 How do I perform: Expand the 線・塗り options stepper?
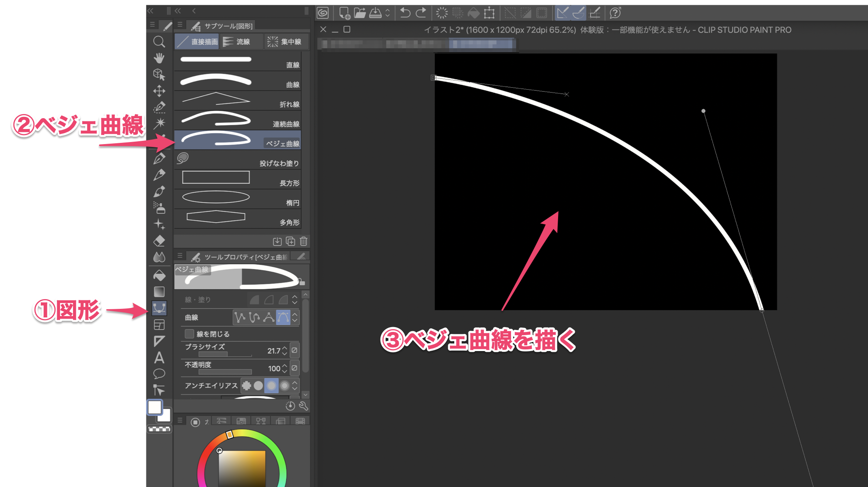click(295, 300)
